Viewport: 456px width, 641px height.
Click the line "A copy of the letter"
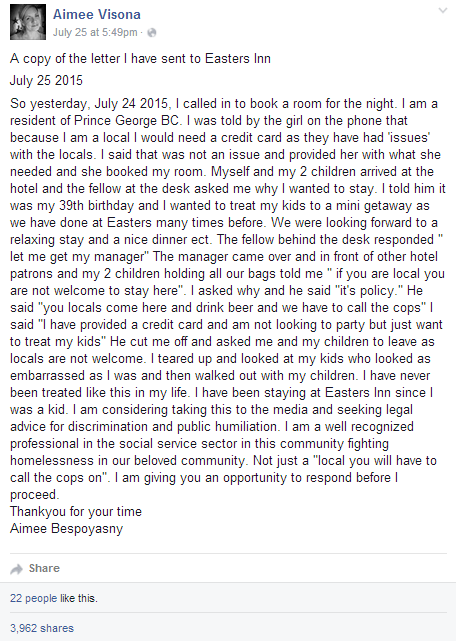coord(140,58)
